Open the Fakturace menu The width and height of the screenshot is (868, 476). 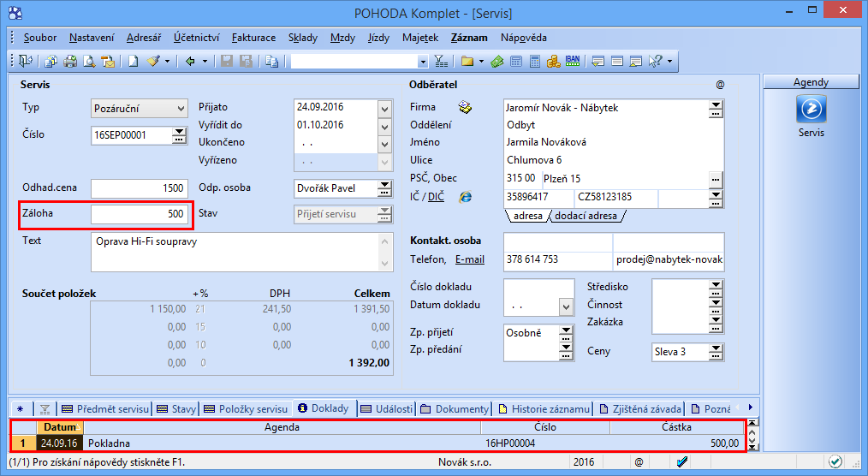[x=253, y=38]
